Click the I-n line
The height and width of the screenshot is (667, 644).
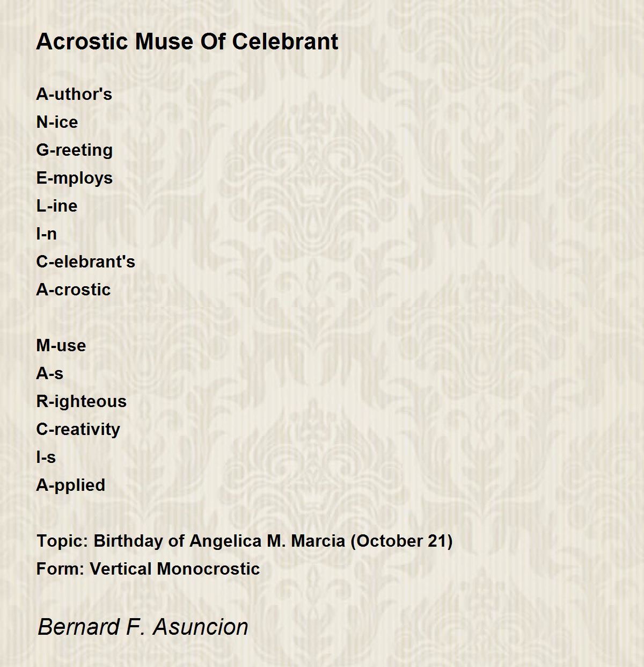click(46, 234)
